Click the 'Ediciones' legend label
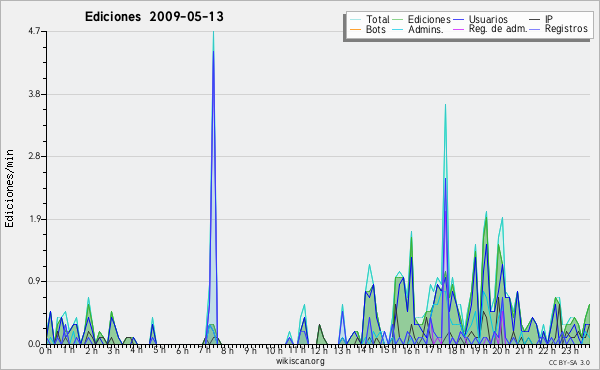The width and height of the screenshot is (600, 370). click(429, 19)
